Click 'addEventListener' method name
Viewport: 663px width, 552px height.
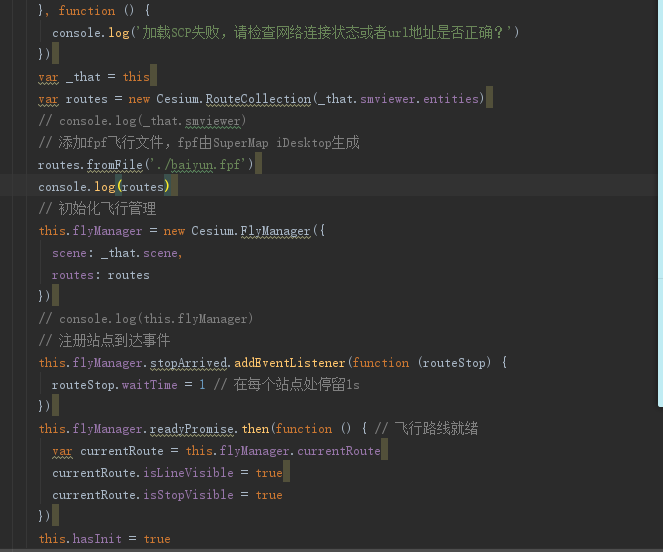click(x=290, y=363)
